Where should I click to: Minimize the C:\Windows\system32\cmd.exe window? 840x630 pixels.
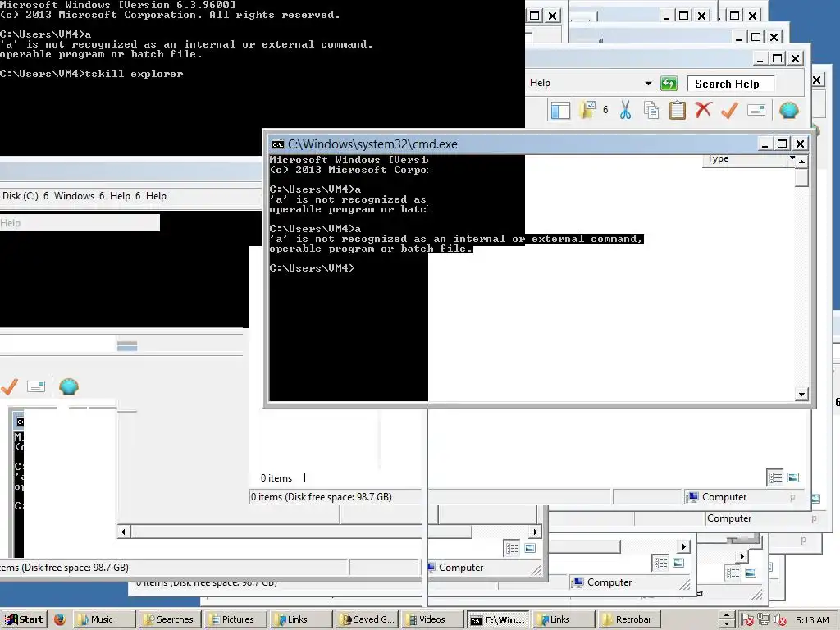(765, 144)
